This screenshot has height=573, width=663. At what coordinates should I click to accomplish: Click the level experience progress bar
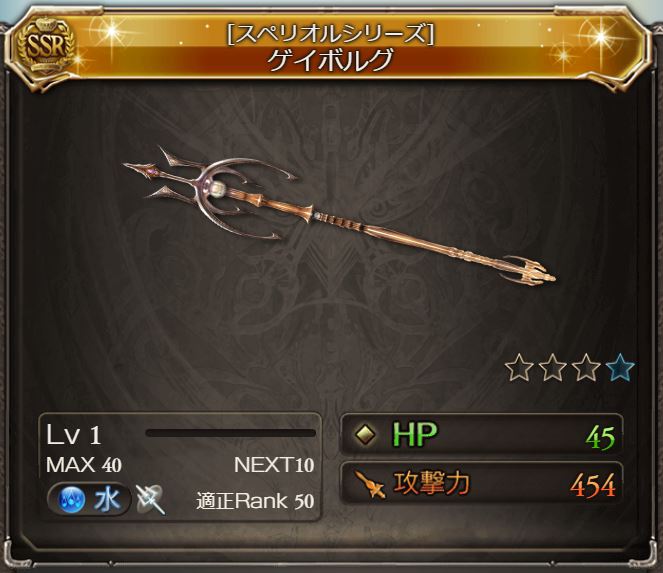[x=230, y=433]
